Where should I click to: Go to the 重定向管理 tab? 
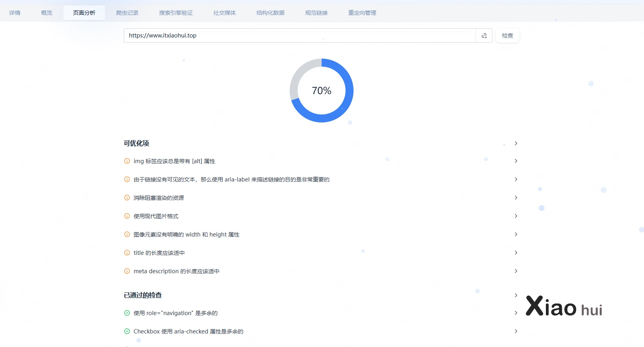[x=362, y=13]
